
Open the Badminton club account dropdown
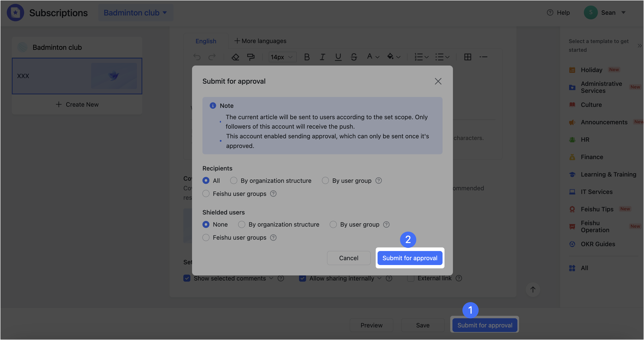click(135, 13)
